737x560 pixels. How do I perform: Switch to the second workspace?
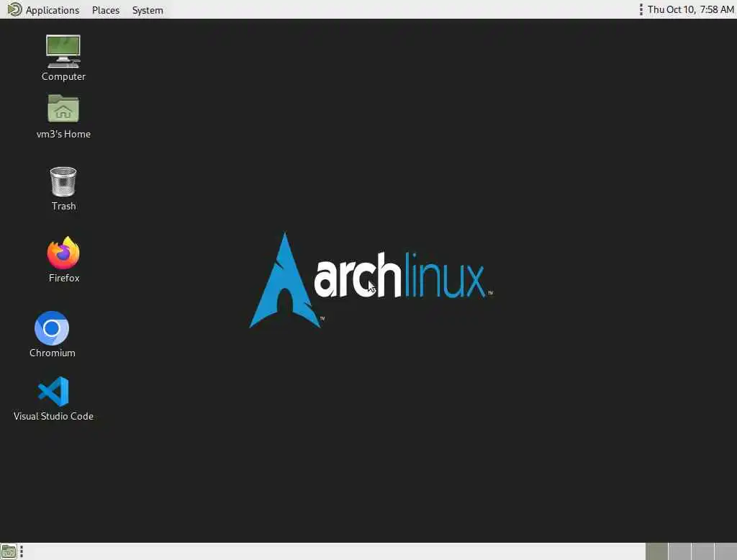pos(679,551)
